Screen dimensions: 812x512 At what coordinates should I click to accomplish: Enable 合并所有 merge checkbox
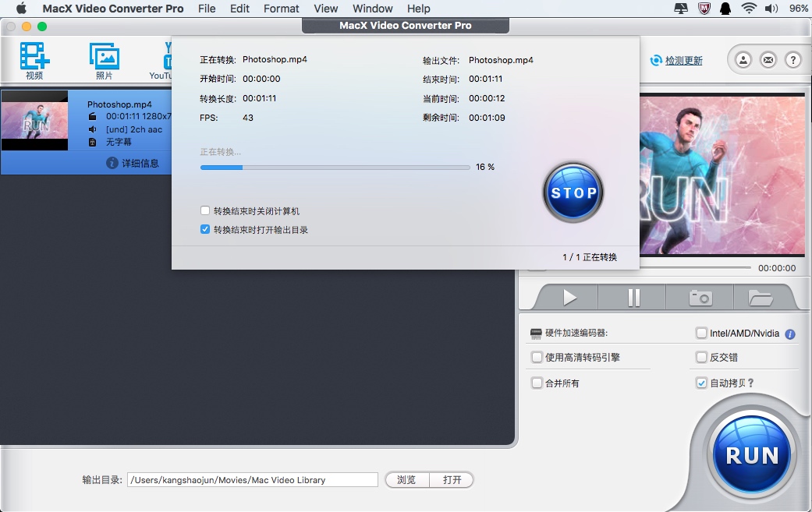(x=537, y=383)
